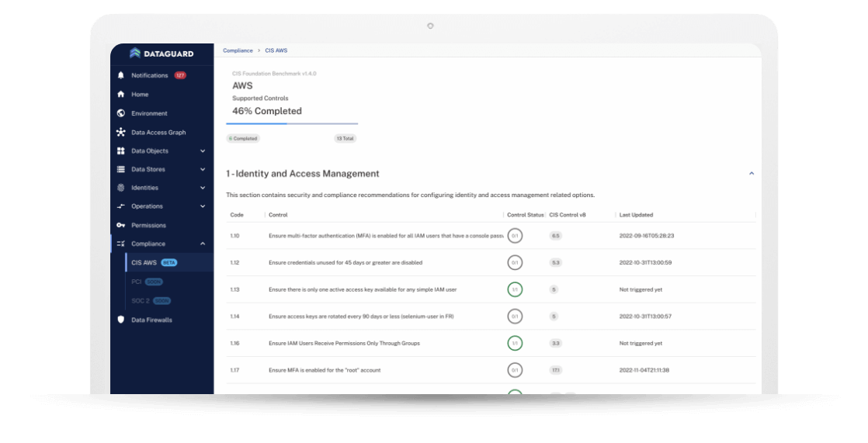Viewport: 868px width, 443px height.
Task: Sort by Code column header
Action: (237, 215)
